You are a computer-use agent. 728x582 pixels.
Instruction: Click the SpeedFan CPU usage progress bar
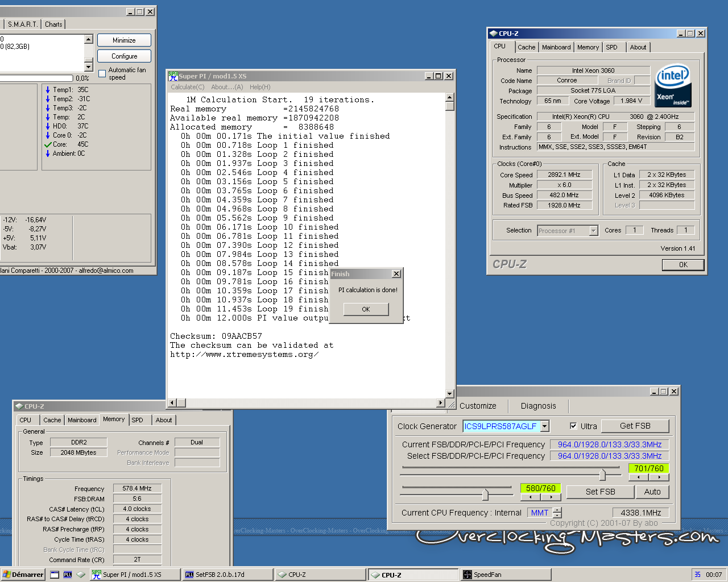36,78
